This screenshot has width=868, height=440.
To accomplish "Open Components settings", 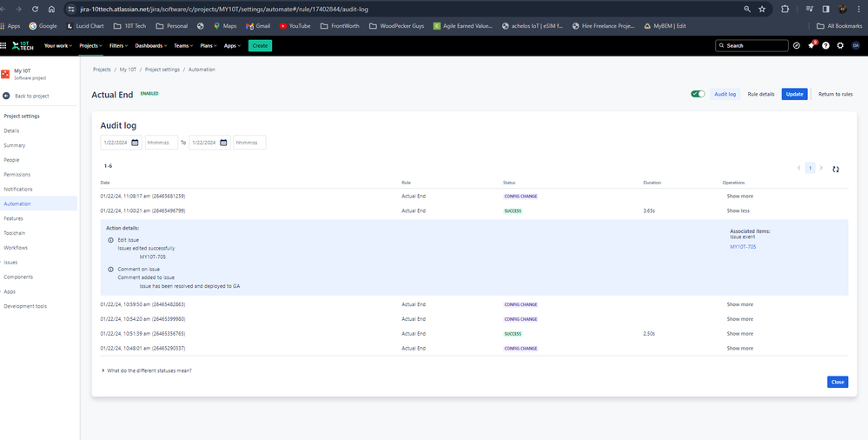I will pyautogui.click(x=18, y=277).
